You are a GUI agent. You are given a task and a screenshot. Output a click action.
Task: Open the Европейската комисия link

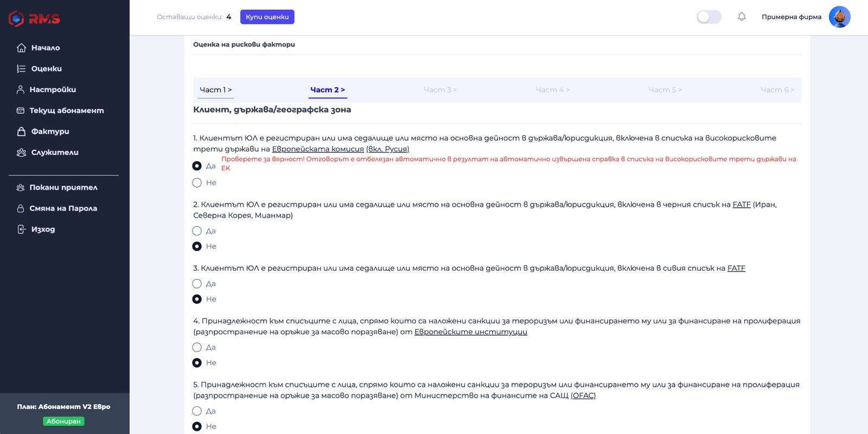318,149
